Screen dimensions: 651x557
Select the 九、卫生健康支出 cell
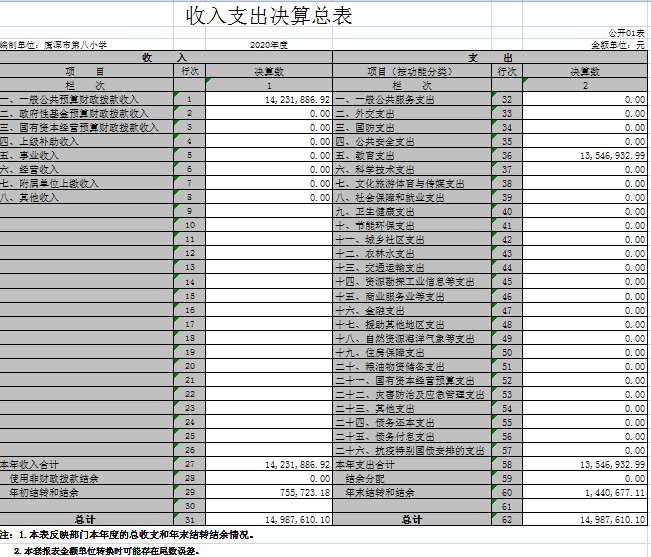tap(412, 212)
